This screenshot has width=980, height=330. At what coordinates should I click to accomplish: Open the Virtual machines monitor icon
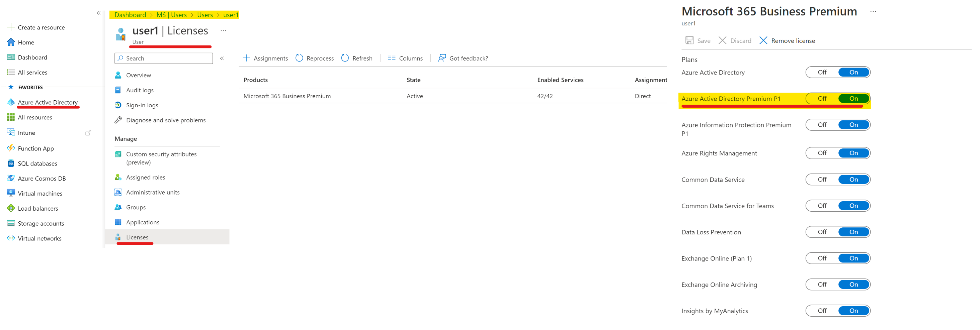click(x=11, y=193)
